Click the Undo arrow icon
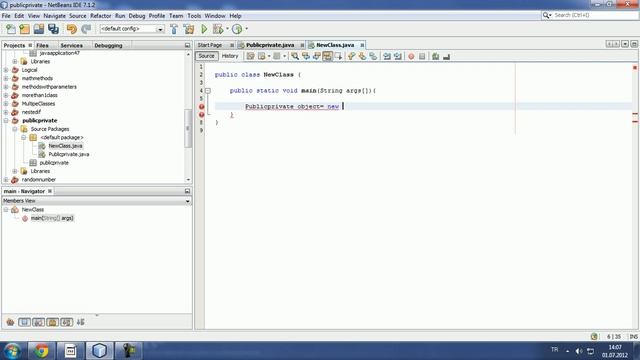The image size is (640, 360). pyautogui.click(x=72, y=29)
